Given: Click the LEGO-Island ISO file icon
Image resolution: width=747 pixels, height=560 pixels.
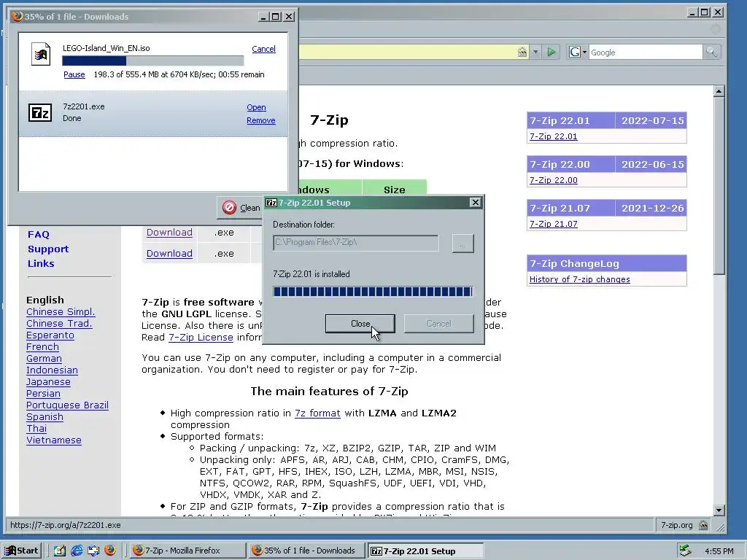Looking at the screenshot, I should point(41,54).
